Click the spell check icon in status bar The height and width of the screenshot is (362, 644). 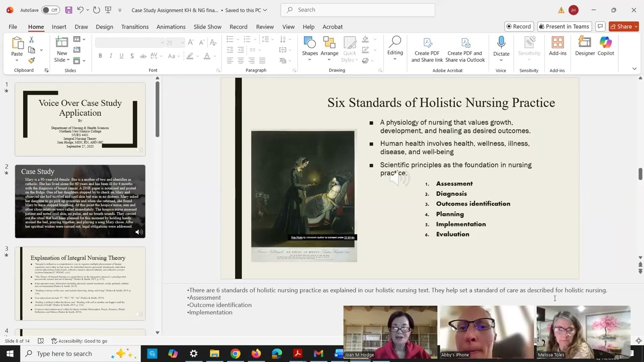tap(41, 341)
